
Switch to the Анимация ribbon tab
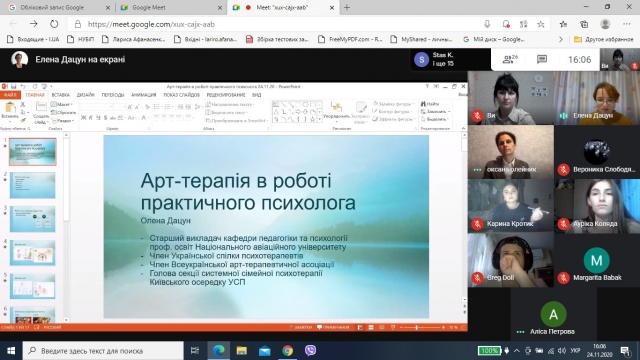pyautogui.click(x=144, y=95)
